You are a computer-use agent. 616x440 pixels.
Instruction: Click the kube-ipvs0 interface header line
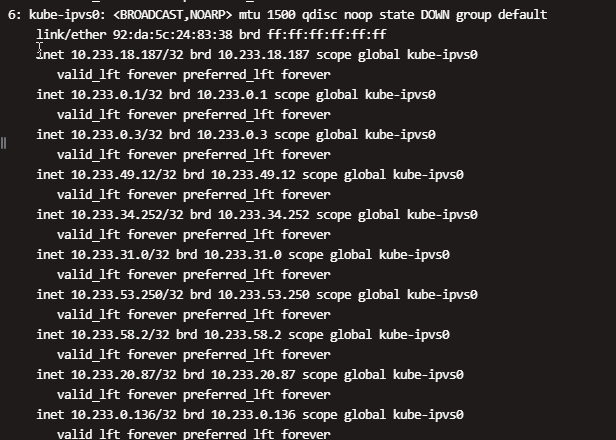pyautogui.click(x=277, y=15)
